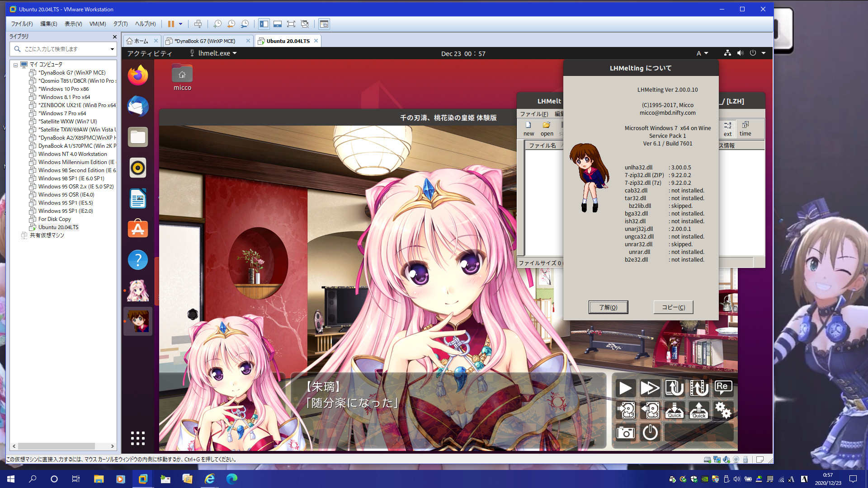Open the 編集(E) menu in VMware
Screen dimensions: 868x488
pyautogui.click(x=49, y=24)
